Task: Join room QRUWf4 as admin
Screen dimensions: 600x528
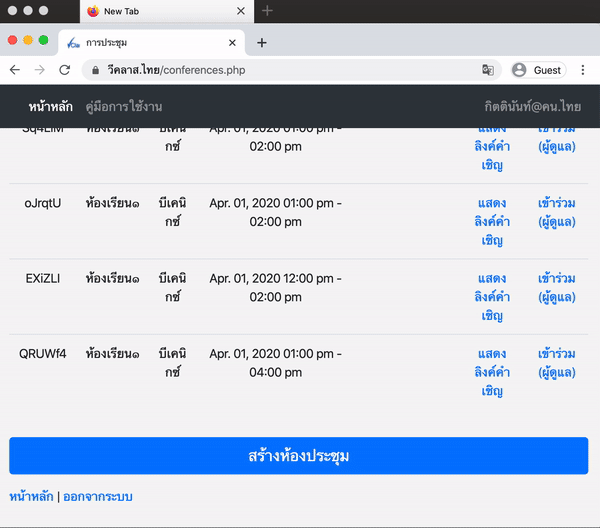Action: (x=556, y=362)
